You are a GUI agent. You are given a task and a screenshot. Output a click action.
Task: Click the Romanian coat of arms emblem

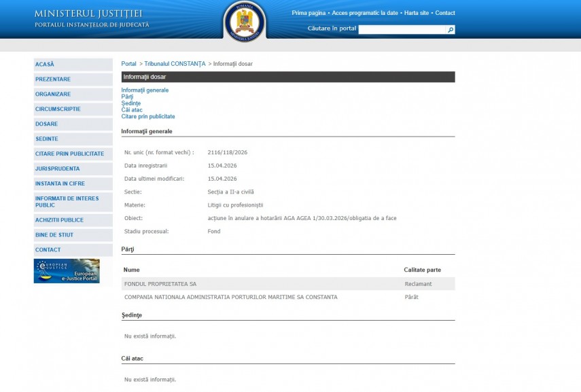245,20
